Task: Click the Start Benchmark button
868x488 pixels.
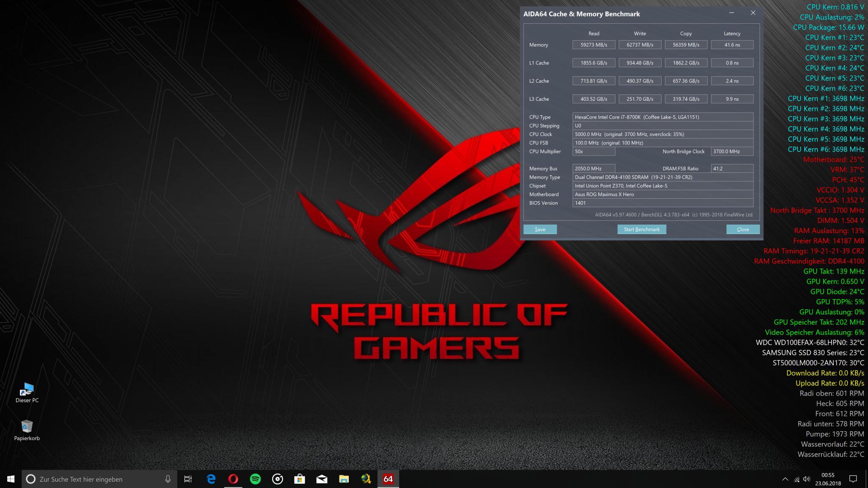Action: (642, 229)
